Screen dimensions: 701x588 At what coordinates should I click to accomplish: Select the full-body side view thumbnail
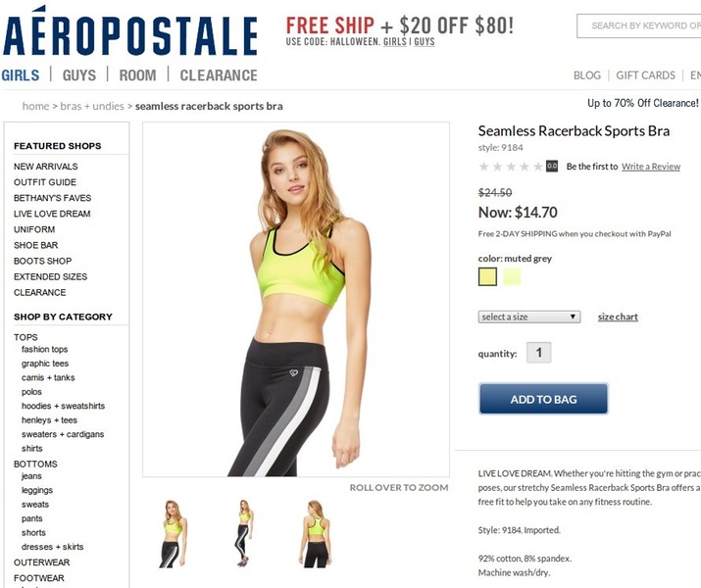(x=244, y=533)
